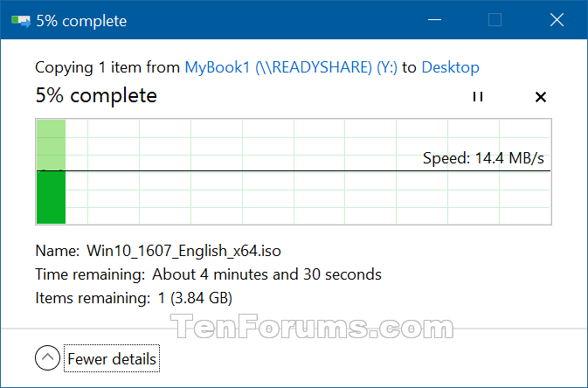
Task: Click the Fewer details label
Action: click(x=112, y=359)
